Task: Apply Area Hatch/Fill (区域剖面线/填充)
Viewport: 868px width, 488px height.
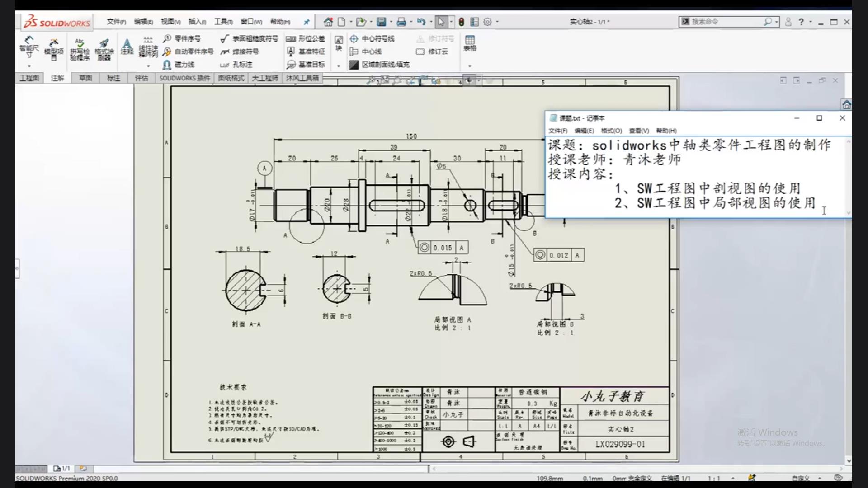Action: coord(379,65)
